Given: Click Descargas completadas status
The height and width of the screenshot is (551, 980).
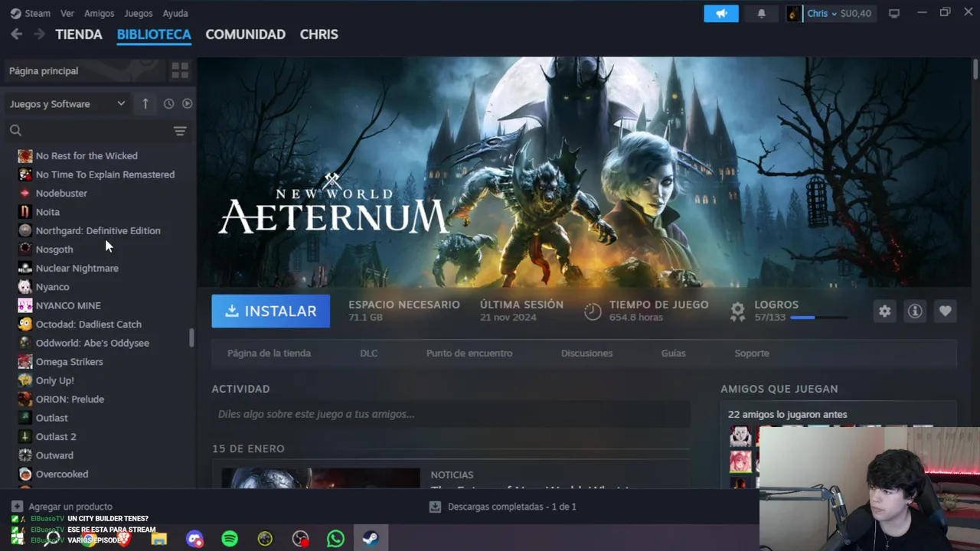Looking at the screenshot, I should click(512, 507).
